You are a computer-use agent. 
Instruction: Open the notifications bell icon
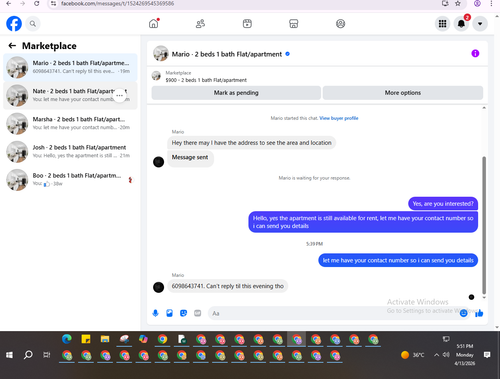(x=461, y=24)
